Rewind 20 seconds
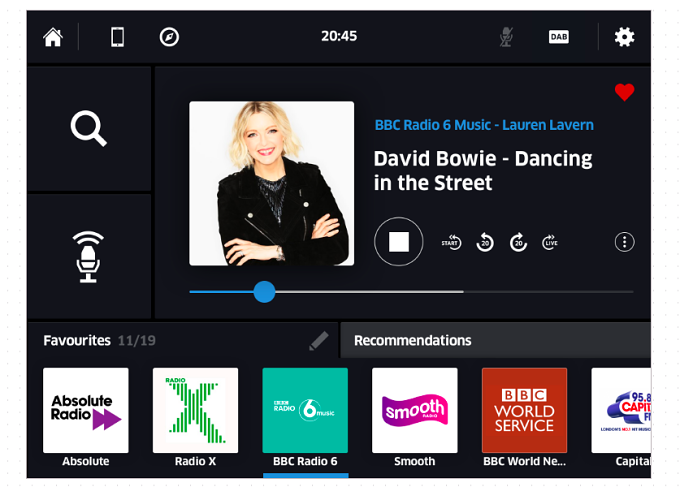 click(x=485, y=242)
